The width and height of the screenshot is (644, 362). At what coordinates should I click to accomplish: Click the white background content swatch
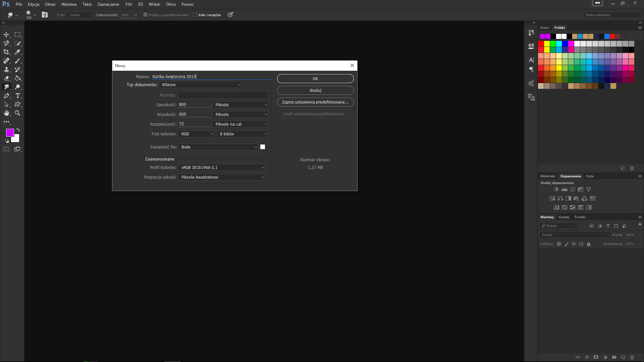(x=263, y=147)
